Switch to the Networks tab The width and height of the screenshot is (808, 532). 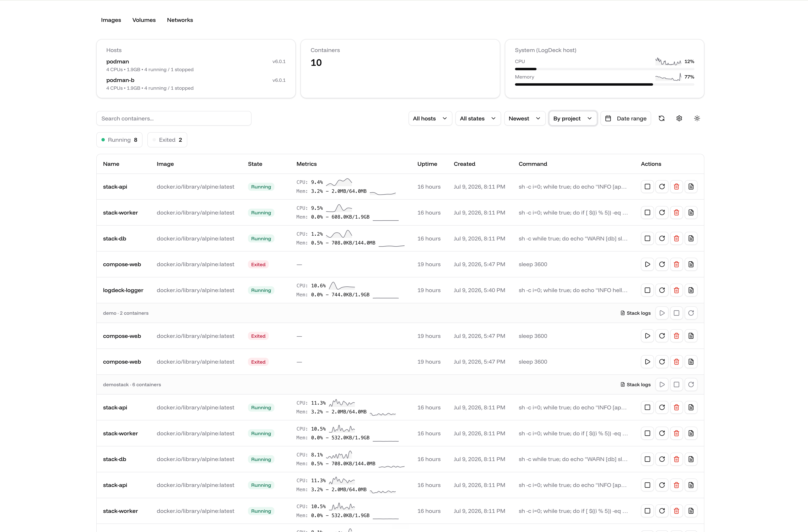coord(180,20)
